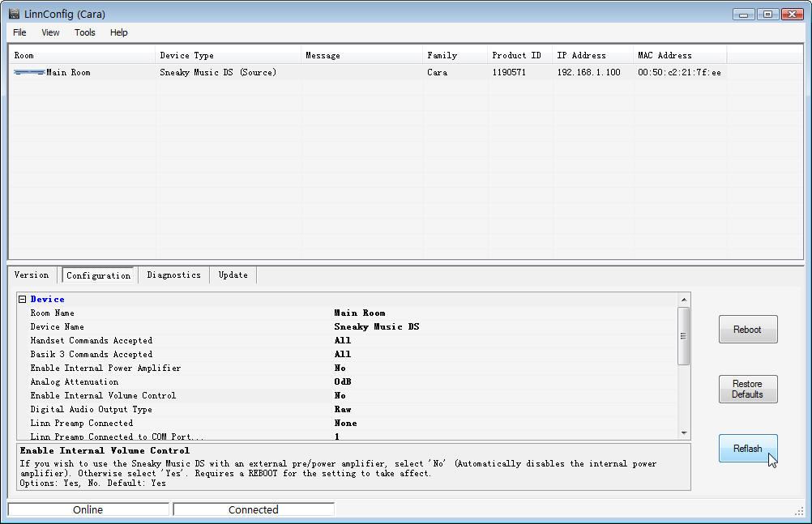Edit the Device Name value 'Sneaky Music DS'
The width and height of the screenshot is (812, 524).
tap(377, 326)
